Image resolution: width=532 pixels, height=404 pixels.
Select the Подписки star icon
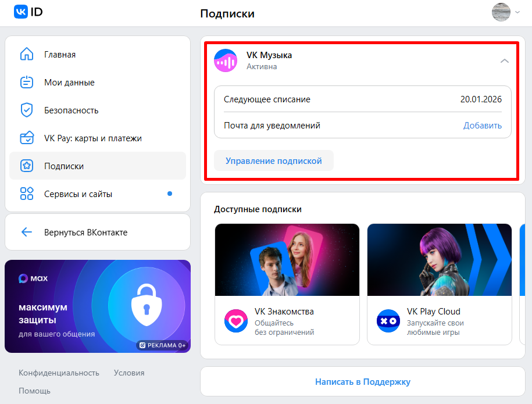(26, 166)
